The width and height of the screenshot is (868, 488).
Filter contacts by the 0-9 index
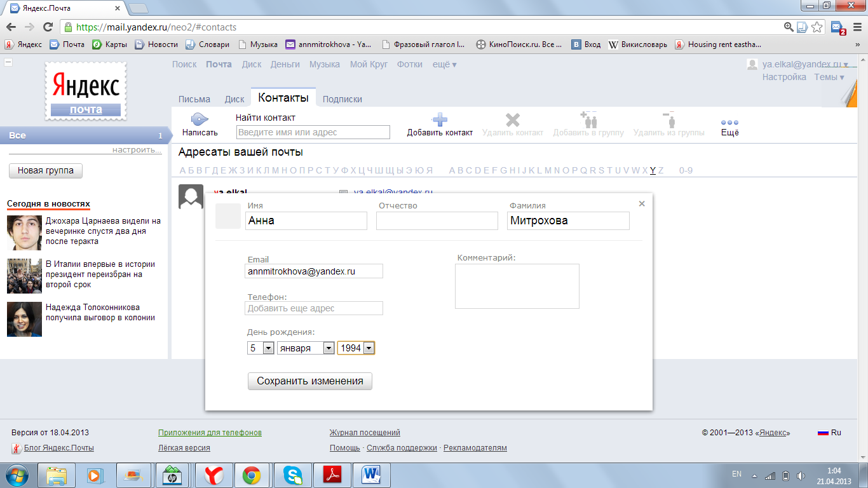coord(686,170)
